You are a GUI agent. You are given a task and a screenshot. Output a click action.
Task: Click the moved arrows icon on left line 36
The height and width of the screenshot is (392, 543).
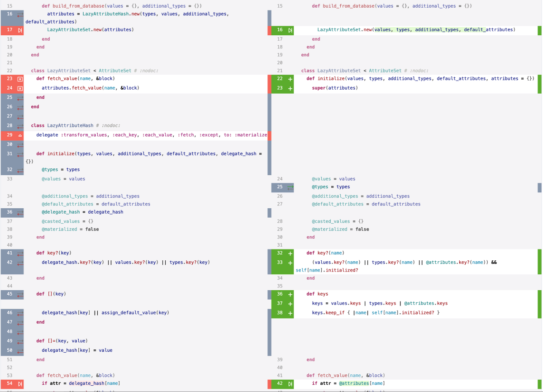tap(19, 212)
